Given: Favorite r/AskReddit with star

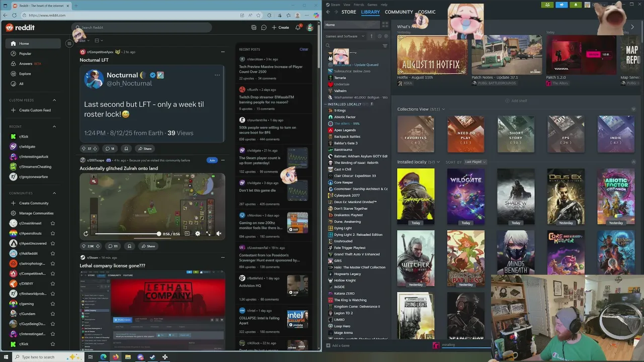Looking at the screenshot, I should [x=53, y=253].
